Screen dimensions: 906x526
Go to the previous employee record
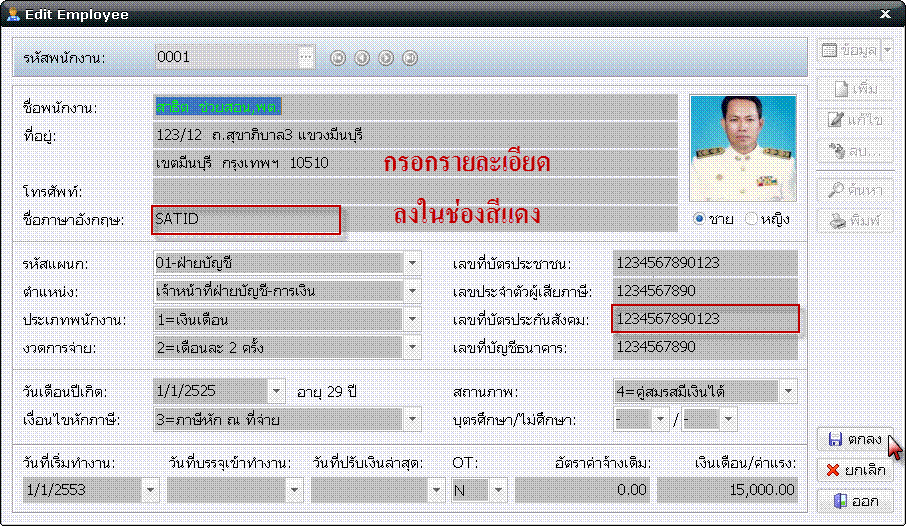click(x=362, y=58)
